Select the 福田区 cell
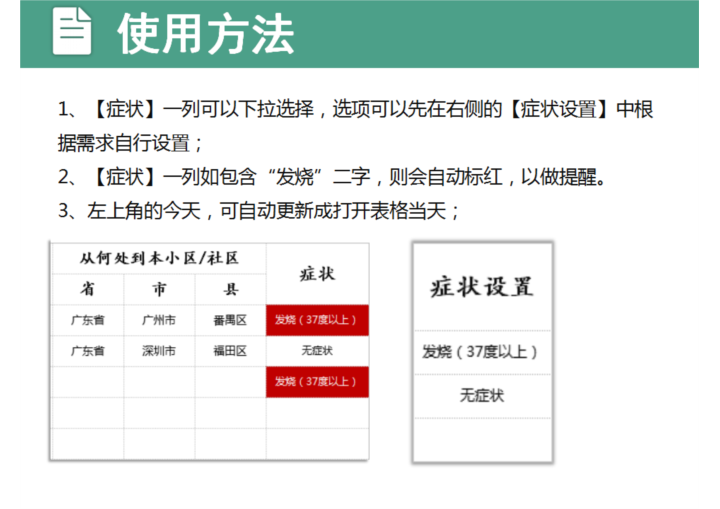The width and height of the screenshot is (720, 509). (230, 351)
